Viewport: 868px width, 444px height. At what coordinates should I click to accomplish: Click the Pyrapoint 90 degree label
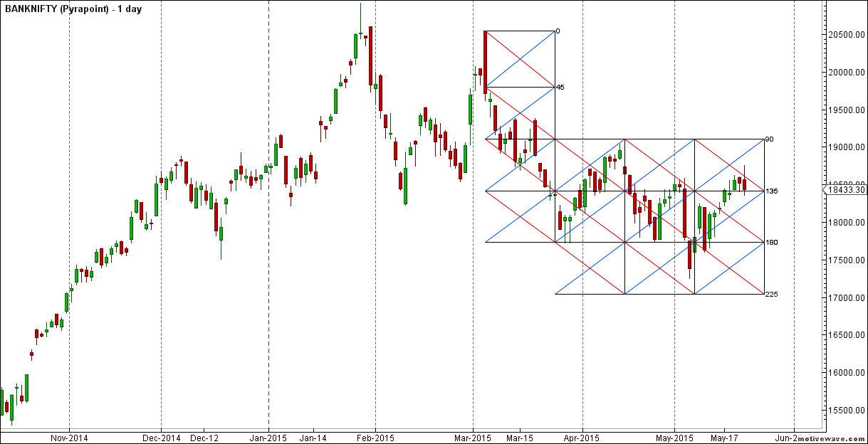pos(769,139)
